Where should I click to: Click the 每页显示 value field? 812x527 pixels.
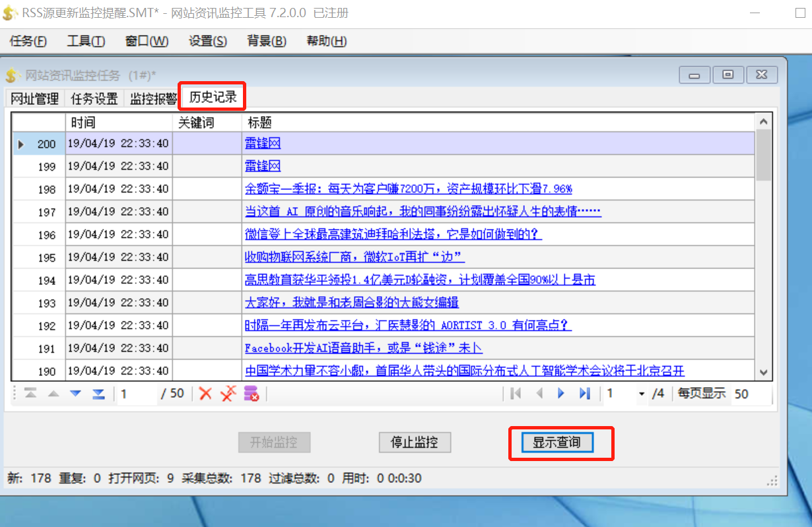point(751,394)
